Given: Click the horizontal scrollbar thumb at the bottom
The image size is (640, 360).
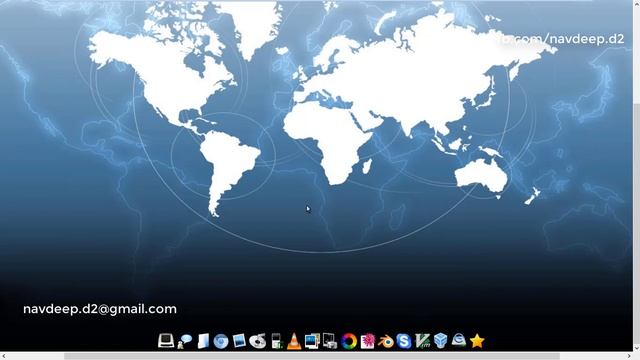Looking at the screenshot, I should [312, 356].
